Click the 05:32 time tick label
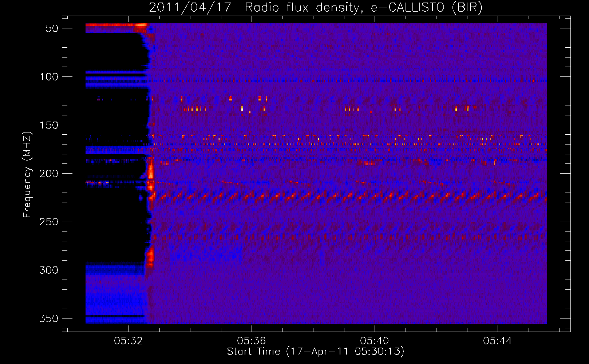 click(128, 341)
